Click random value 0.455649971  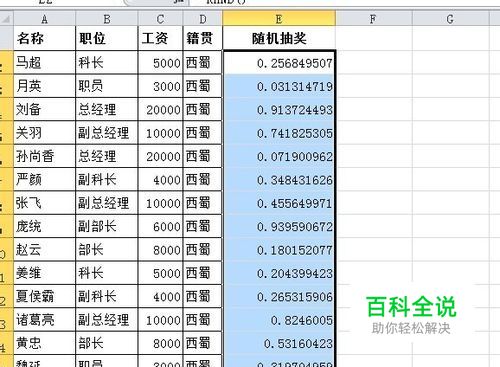tap(279, 203)
